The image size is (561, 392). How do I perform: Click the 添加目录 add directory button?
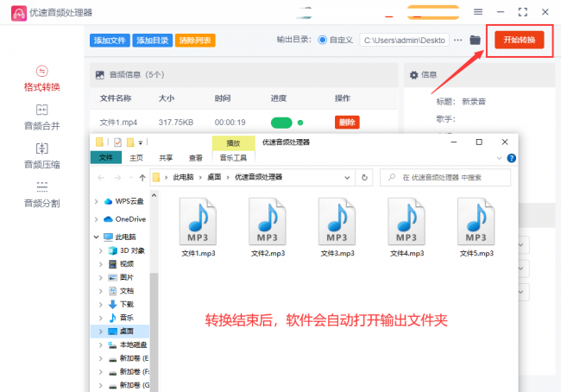point(153,41)
